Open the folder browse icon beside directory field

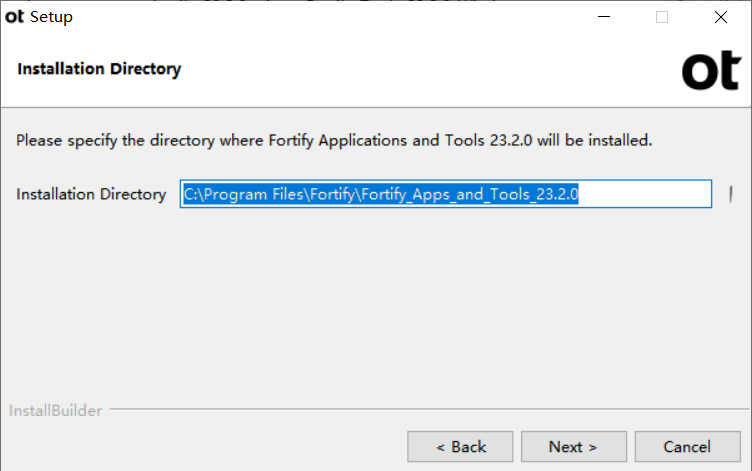coord(730,194)
